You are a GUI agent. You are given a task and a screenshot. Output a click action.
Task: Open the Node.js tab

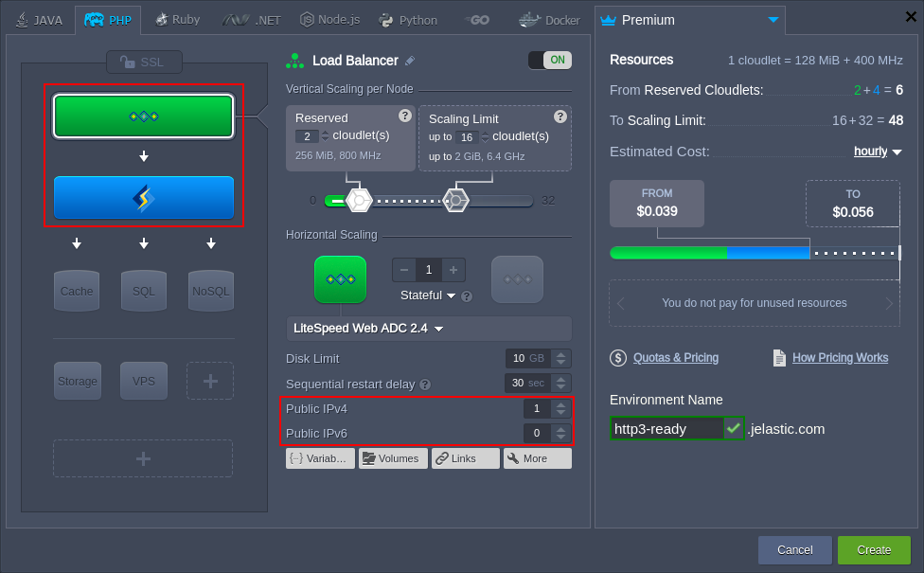(x=330, y=20)
